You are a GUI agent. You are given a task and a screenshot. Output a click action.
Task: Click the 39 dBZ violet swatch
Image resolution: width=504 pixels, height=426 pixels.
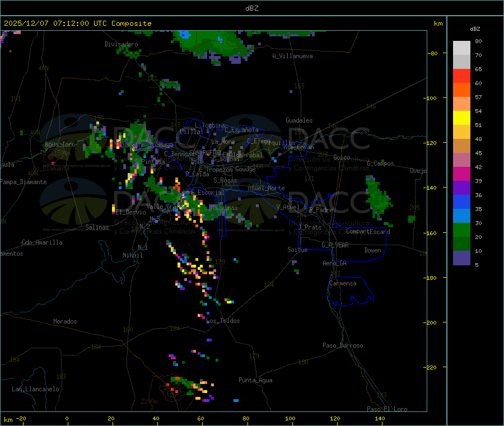tap(461, 188)
